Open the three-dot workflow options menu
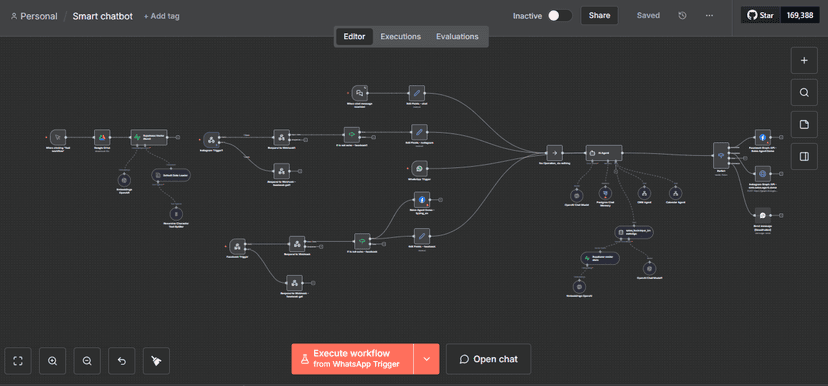The width and height of the screenshot is (828, 386). point(709,16)
